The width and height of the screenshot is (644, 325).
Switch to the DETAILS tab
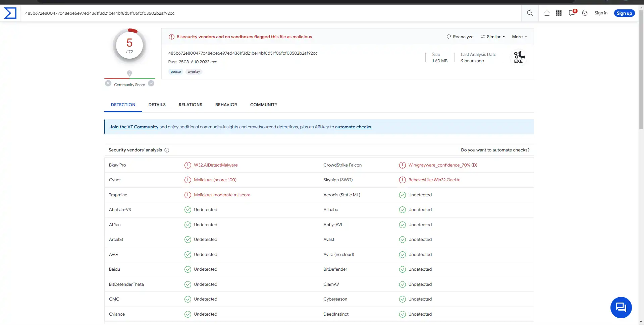coord(157,105)
